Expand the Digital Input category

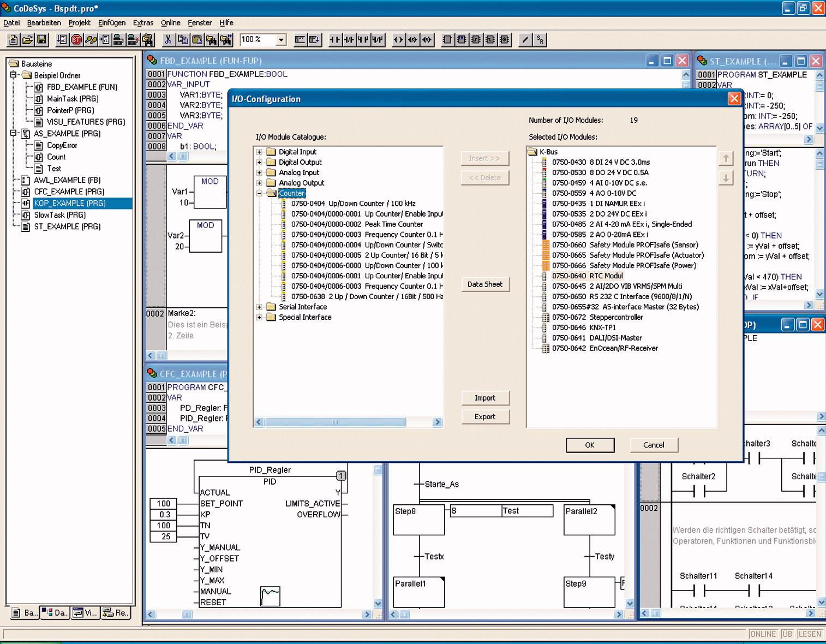click(260, 151)
